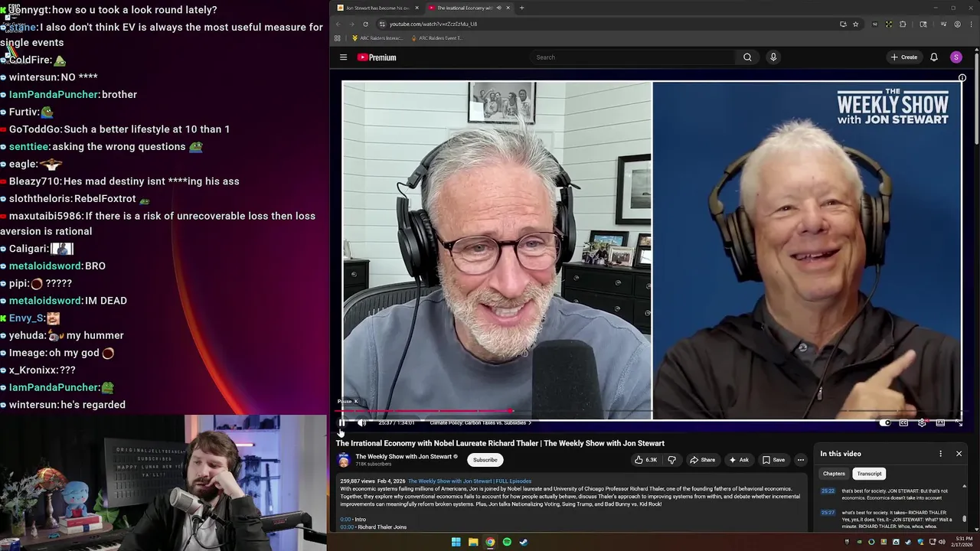Jump to transcript line at 25:27
The width and height of the screenshot is (980, 551).
[828, 512]
